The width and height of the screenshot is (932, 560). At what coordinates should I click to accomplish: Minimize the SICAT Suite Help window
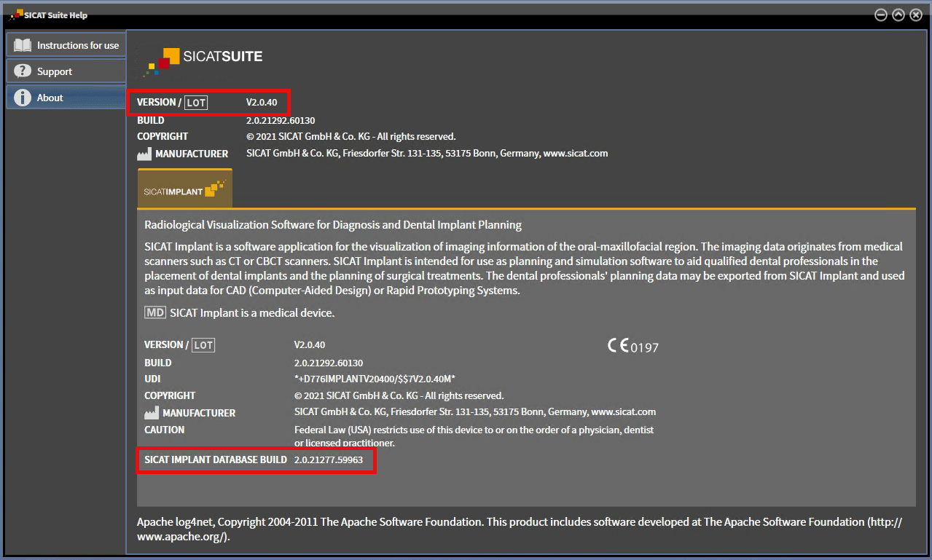(881, 15)
